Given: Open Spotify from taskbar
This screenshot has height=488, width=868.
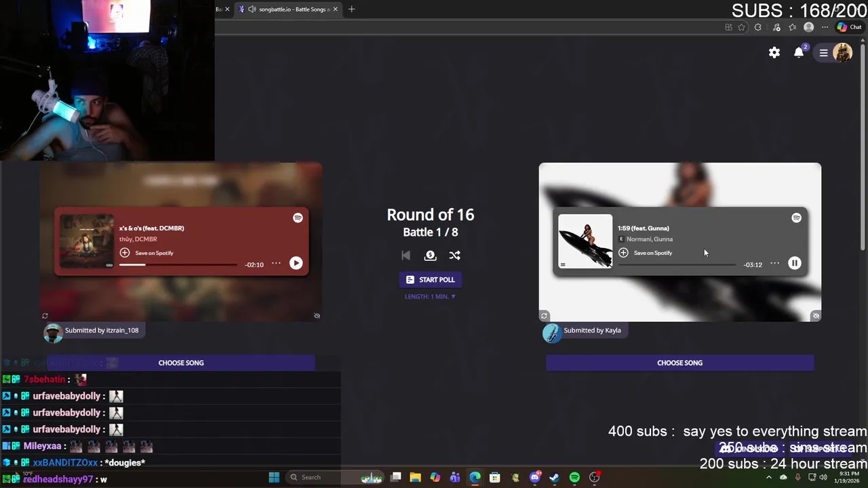Looking at the screenshot, I should (574, 477).
